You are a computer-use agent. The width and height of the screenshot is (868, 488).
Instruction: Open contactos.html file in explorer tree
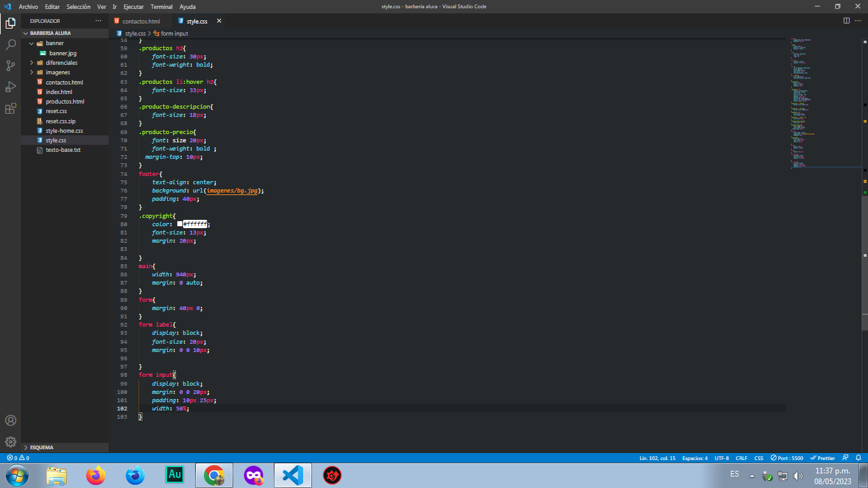tap(64, 83)
